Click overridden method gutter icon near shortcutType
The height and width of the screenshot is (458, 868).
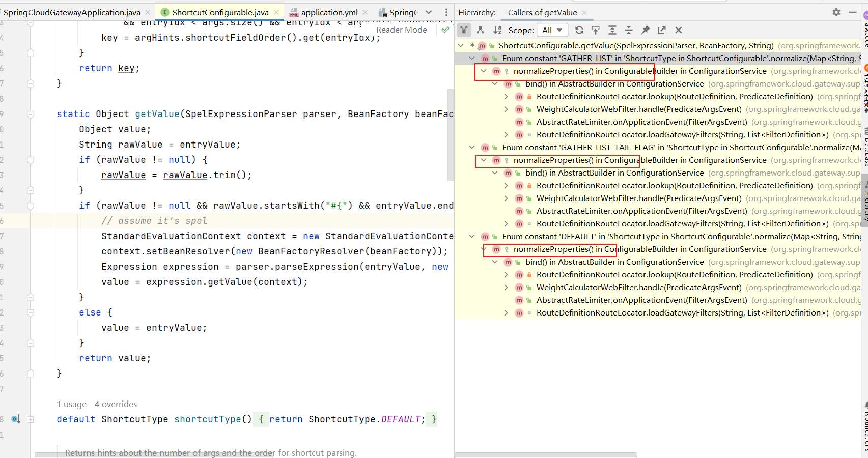(16, 419)
